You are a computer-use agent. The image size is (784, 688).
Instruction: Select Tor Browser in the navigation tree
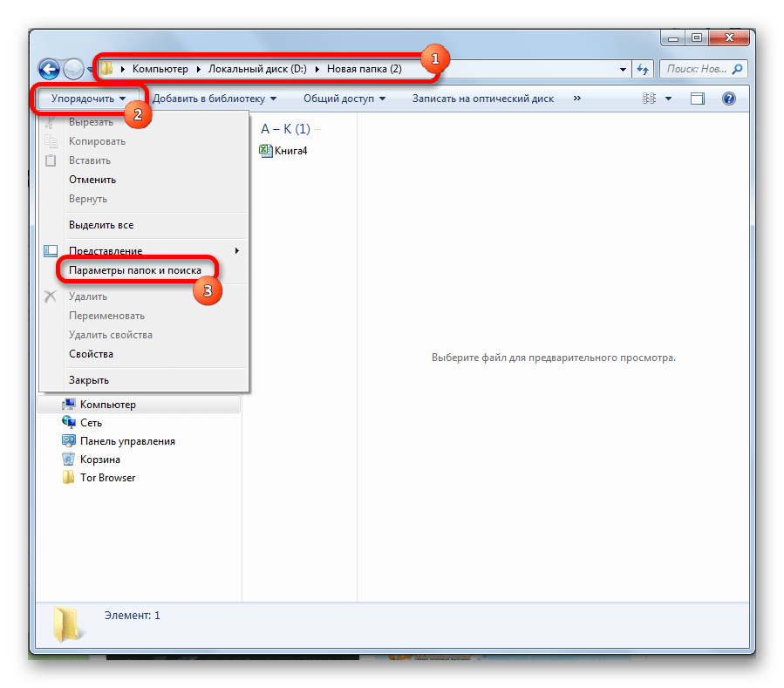pos(108,478)
